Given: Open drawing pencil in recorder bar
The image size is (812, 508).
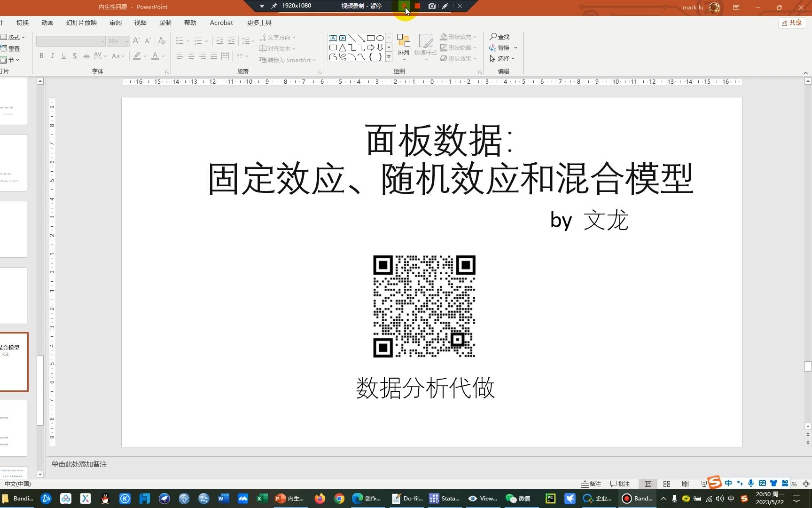Looking at the screenshot, I should [x=445, y=6].
